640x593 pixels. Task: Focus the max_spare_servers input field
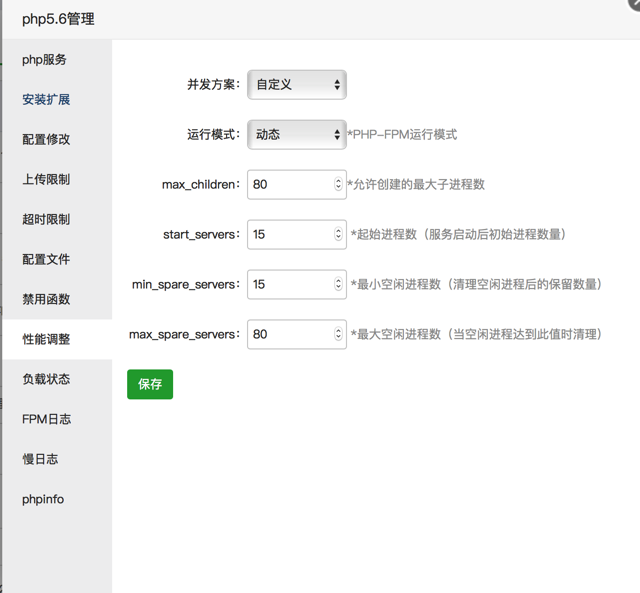click(288, 334)
